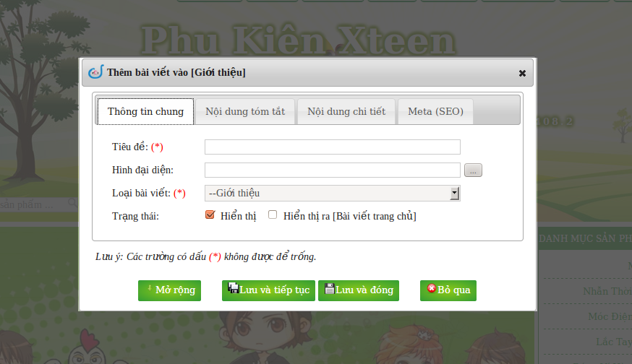Open the Nội dung chi tiết tab

346,111
